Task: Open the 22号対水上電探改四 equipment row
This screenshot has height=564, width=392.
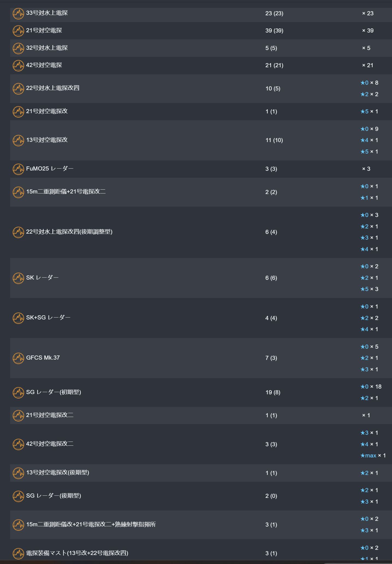Action: click(201, 89)
